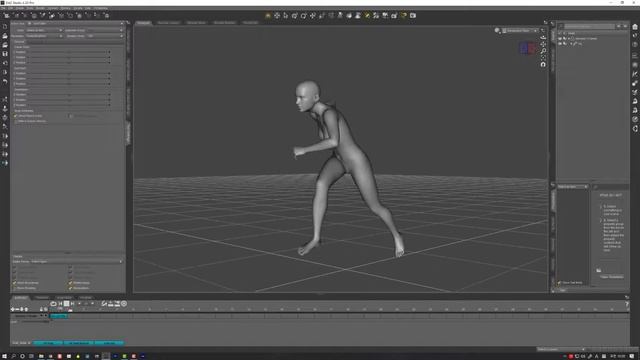Click the first cyan button at bottom left

48,343
